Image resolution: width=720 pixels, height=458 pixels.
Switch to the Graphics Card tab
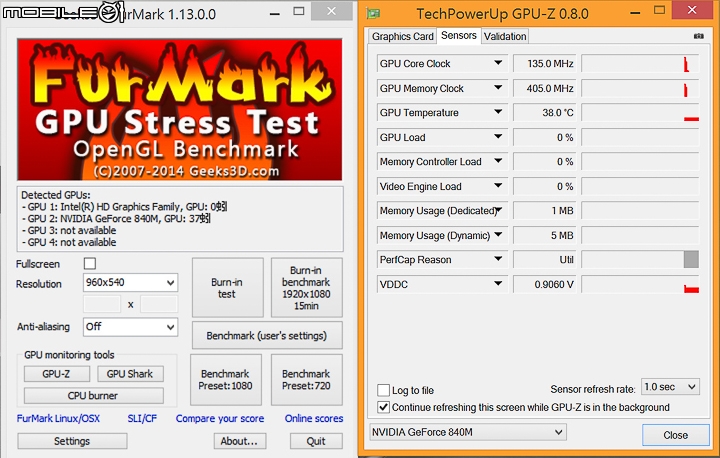[x=402, y=36]
